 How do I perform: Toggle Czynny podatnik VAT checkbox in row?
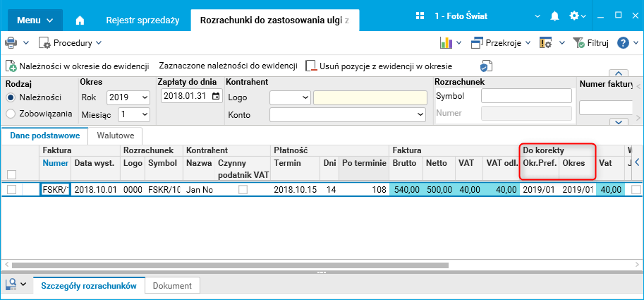pyautogui.click(x=243, y=189)
